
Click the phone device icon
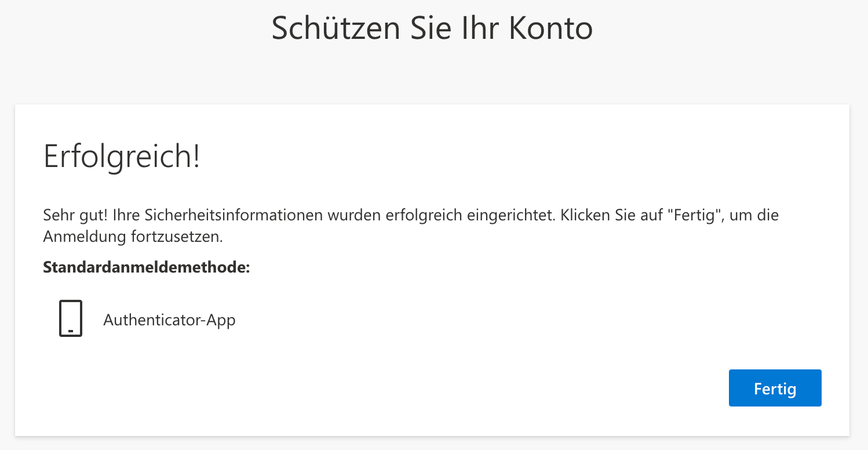(x=71, y=318)
